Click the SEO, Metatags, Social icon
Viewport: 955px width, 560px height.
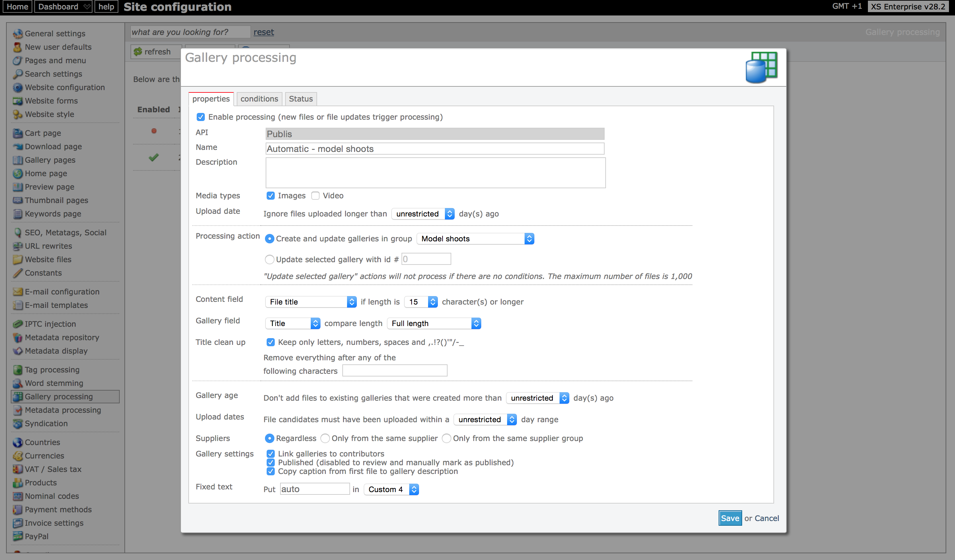[x=17, y=233]
